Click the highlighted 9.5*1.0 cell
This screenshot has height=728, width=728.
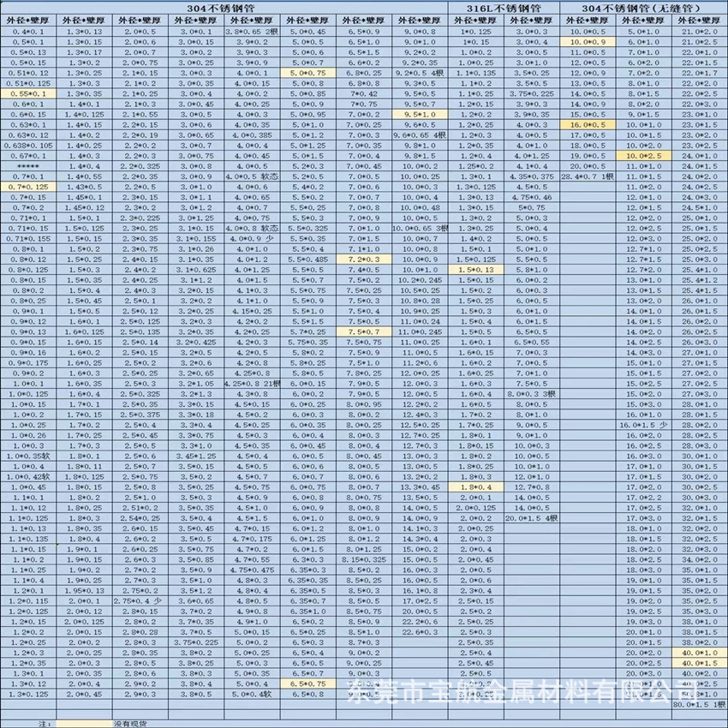coord(420,114)
